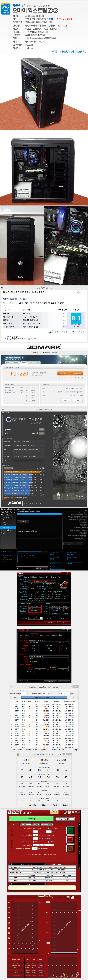This screenshot has width=88, height=980.
Task: Open the Results tab in 3DMark 11
Action: (x=24, y=363)
